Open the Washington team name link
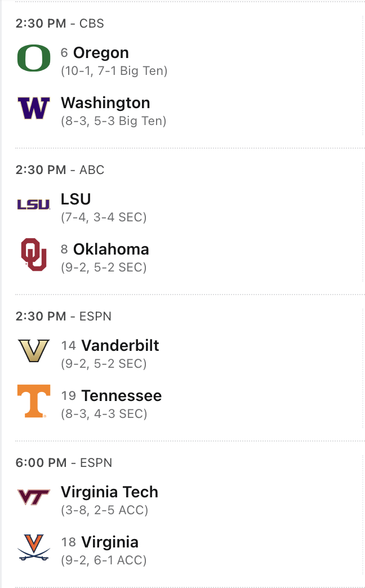Viewport: 365px width, 588px height. tap(105, 103)
